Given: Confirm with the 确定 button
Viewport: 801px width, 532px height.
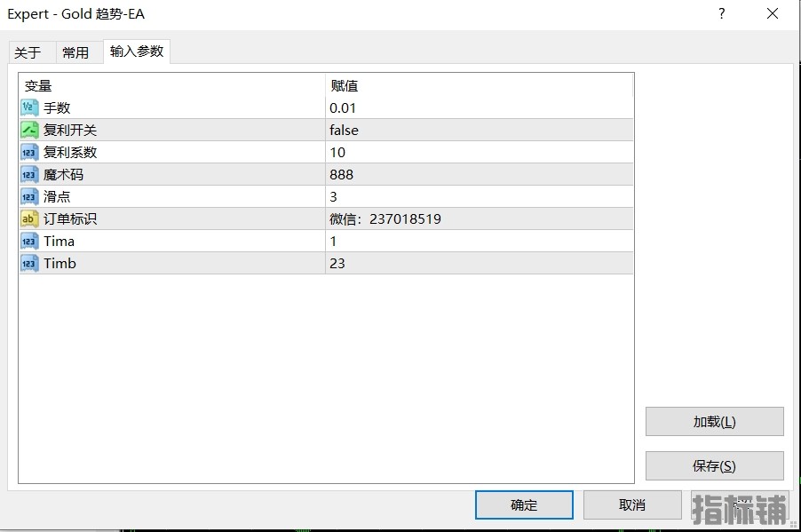Looking at the screenshot, I should [x=524, y=505].
